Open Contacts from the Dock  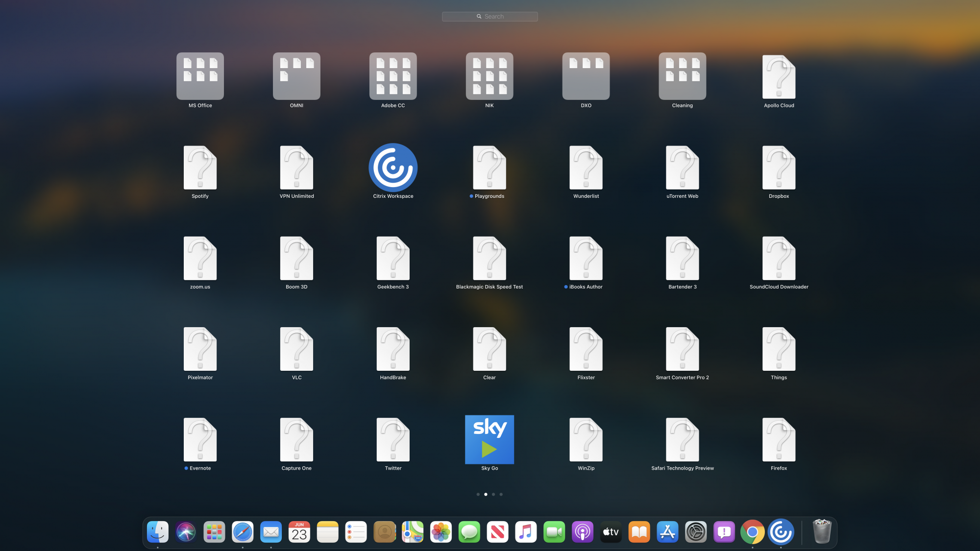384,532
